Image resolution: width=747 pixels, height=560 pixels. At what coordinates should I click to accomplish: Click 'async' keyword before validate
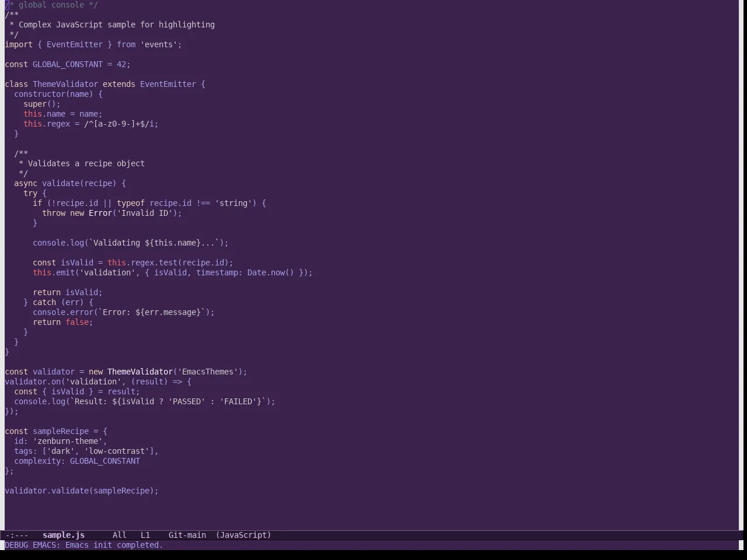(26, 183)
